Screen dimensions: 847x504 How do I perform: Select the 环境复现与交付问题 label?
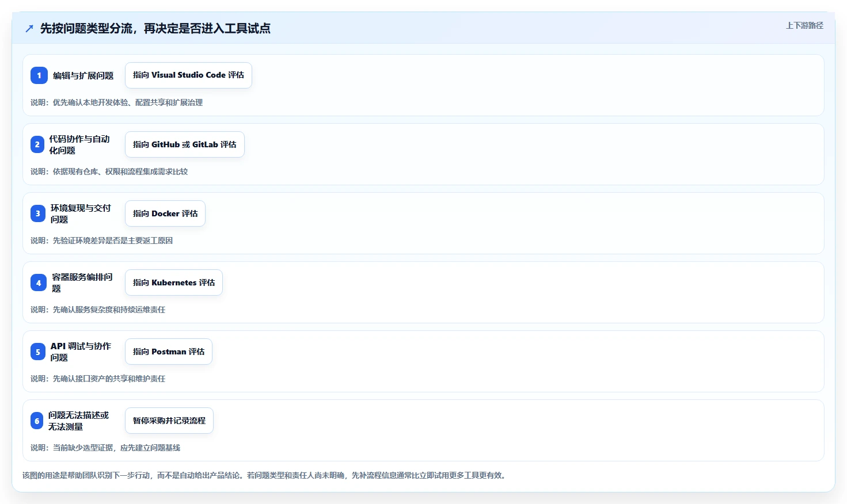[x=81, y=213]
